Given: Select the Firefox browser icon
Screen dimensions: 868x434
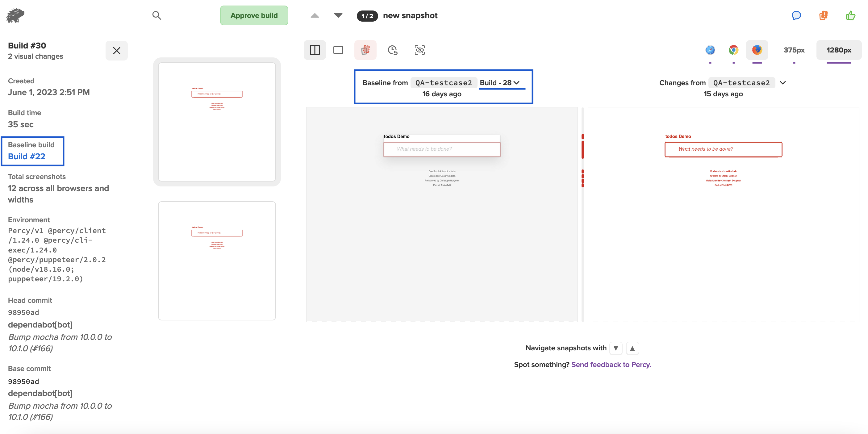Looking at the screenshot, I should 757,50.
